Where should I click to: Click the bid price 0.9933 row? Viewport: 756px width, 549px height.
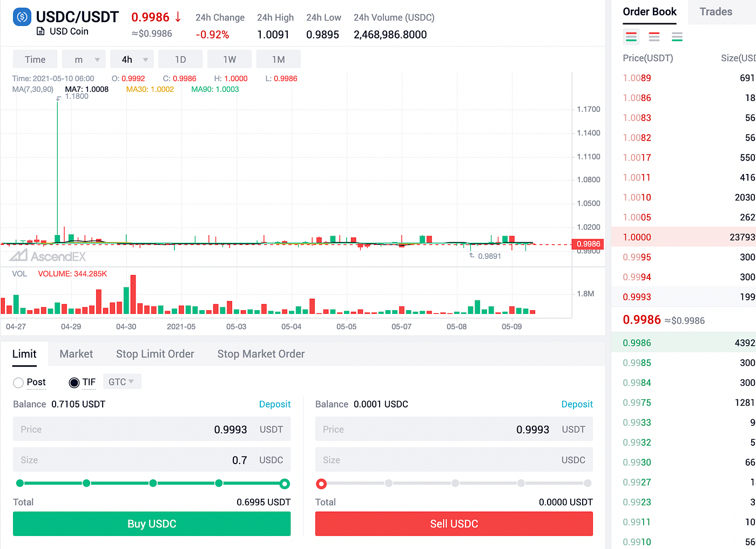pos(684,423)
